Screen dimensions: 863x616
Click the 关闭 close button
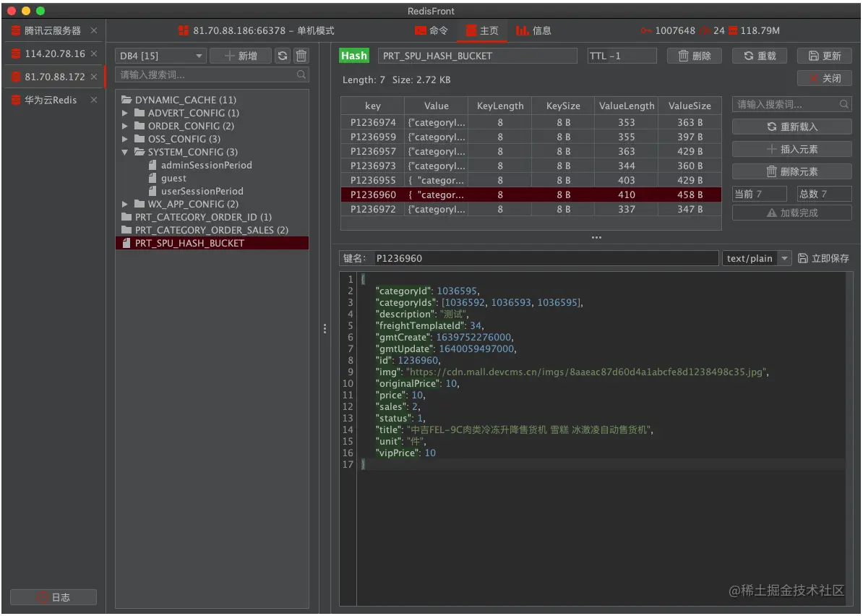[824, 78]
